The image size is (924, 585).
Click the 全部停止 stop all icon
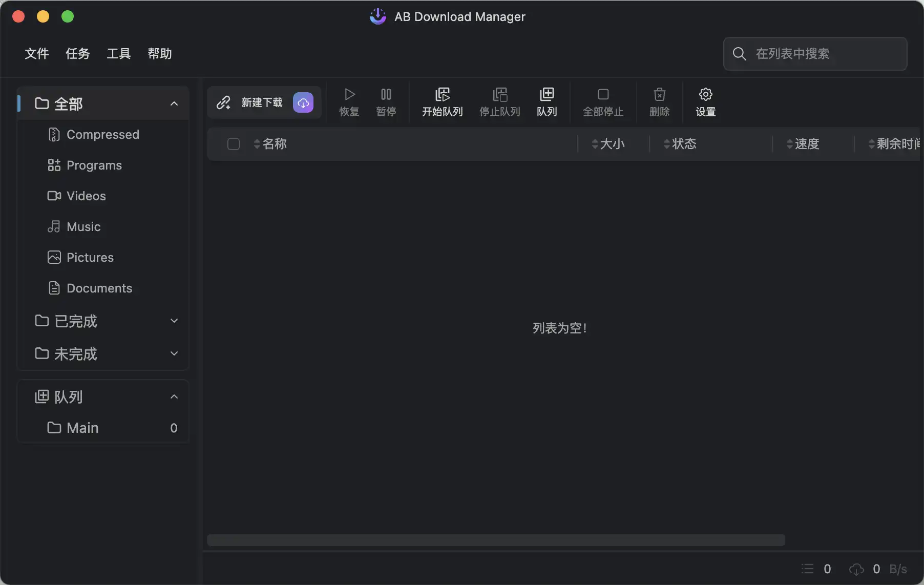coord(603,94)
